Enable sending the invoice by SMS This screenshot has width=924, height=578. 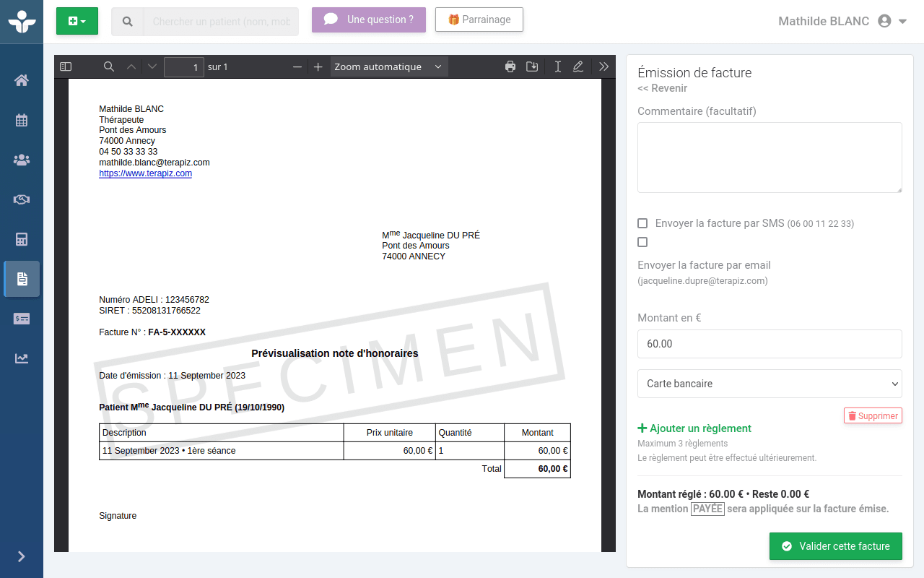642,223
